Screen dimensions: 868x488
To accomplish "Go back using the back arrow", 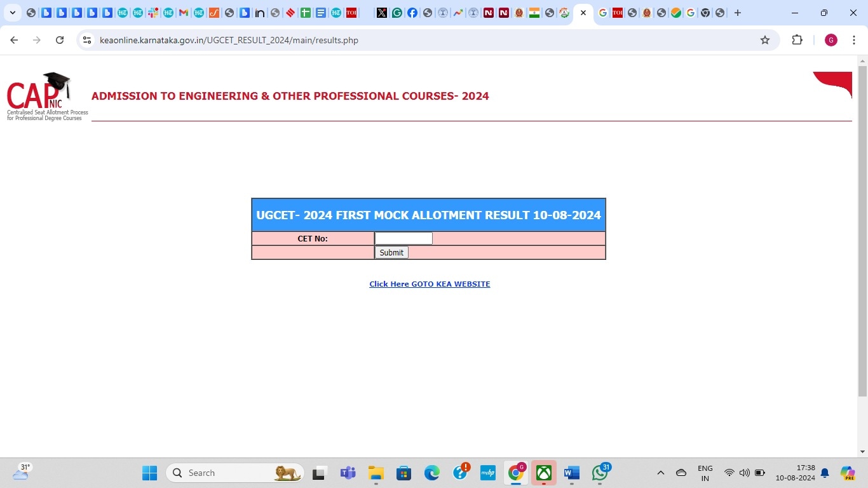I will pos(14,40).
